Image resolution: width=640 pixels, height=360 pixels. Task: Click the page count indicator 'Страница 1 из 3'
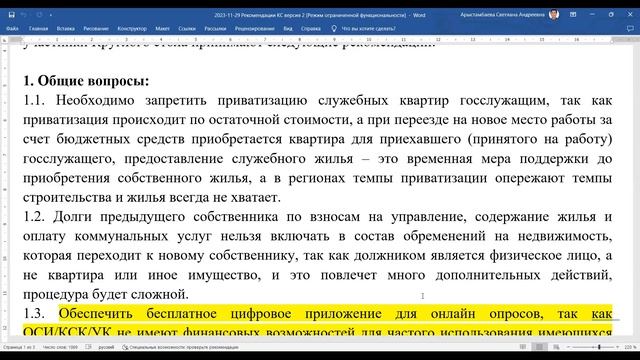19,347
